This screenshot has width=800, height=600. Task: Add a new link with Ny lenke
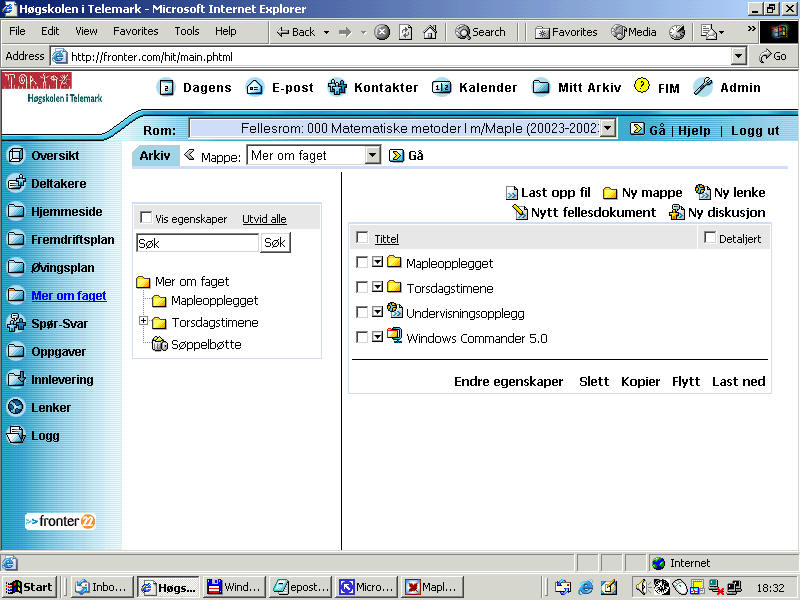click(730, 192)
